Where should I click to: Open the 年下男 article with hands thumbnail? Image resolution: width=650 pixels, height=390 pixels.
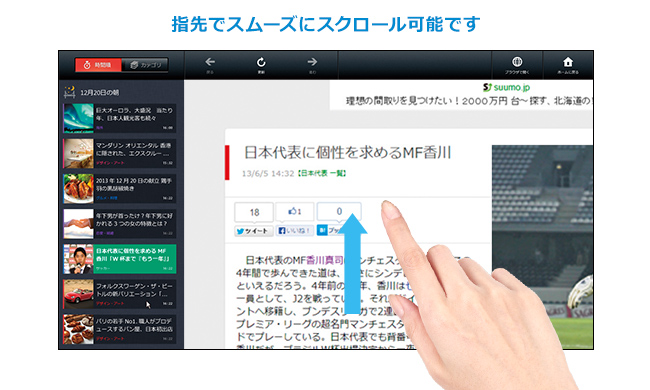click(x=120, y=224)
